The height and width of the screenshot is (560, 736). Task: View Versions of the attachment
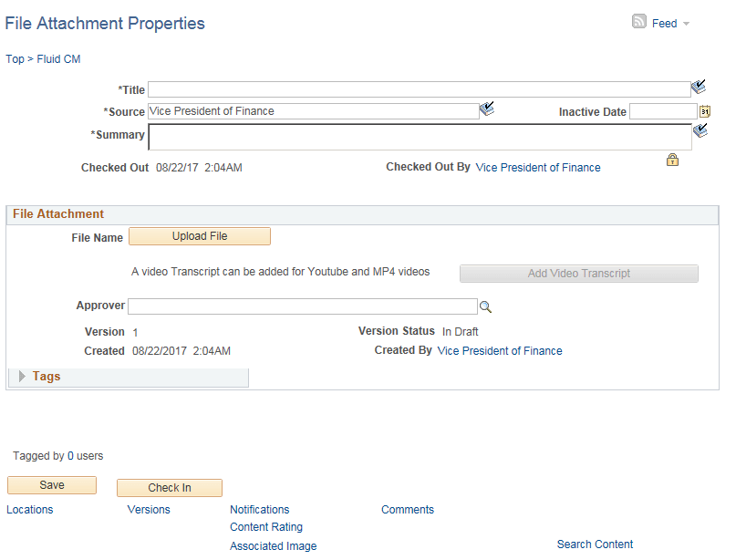coord(149,510)
